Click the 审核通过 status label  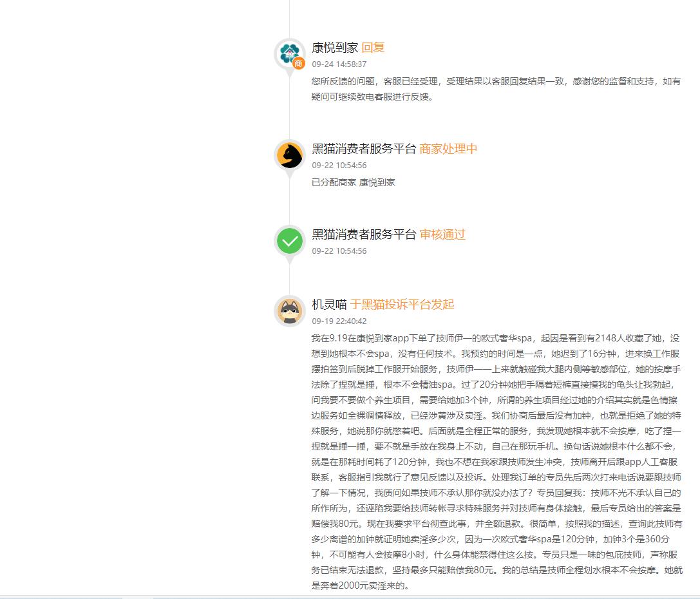tap(442, 234)
